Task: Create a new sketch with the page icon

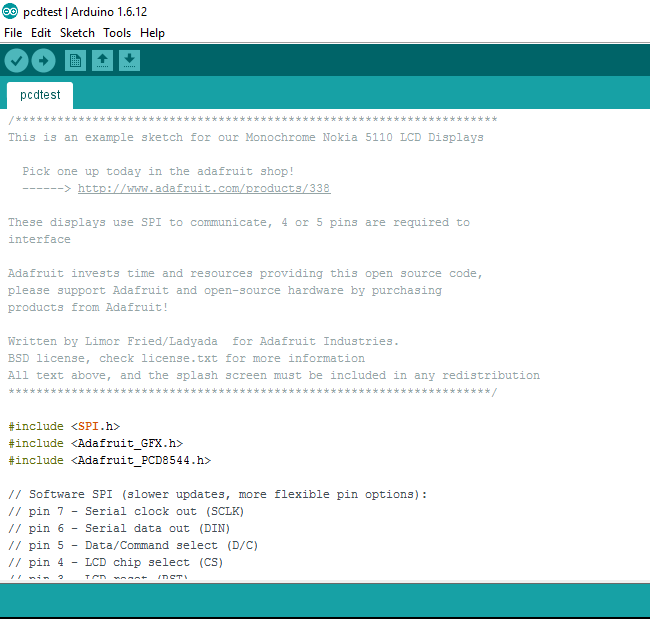Action: (x=75, y=61)
